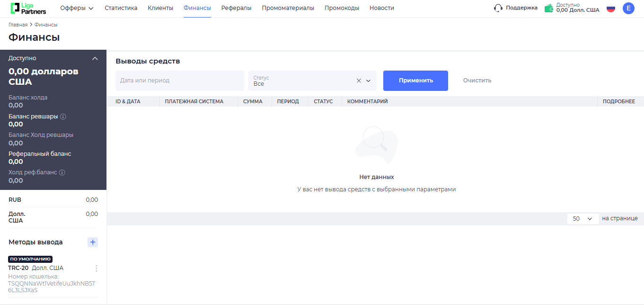The width and height of the screenshot is (644, 305).
Task: Expand the Статус dropdown
Action: click(369, 81)
